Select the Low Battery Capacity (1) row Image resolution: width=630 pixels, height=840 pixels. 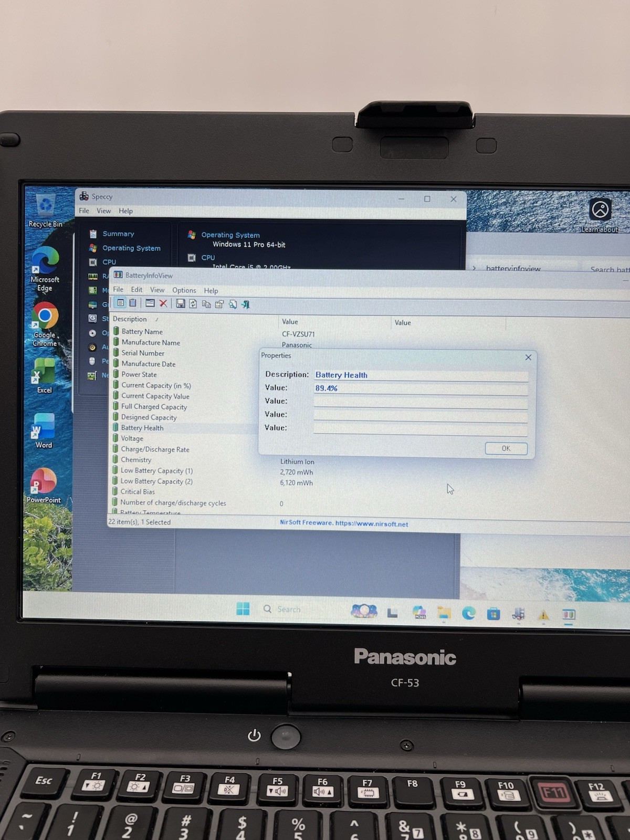pyautogui.click(x=156, y=471)
